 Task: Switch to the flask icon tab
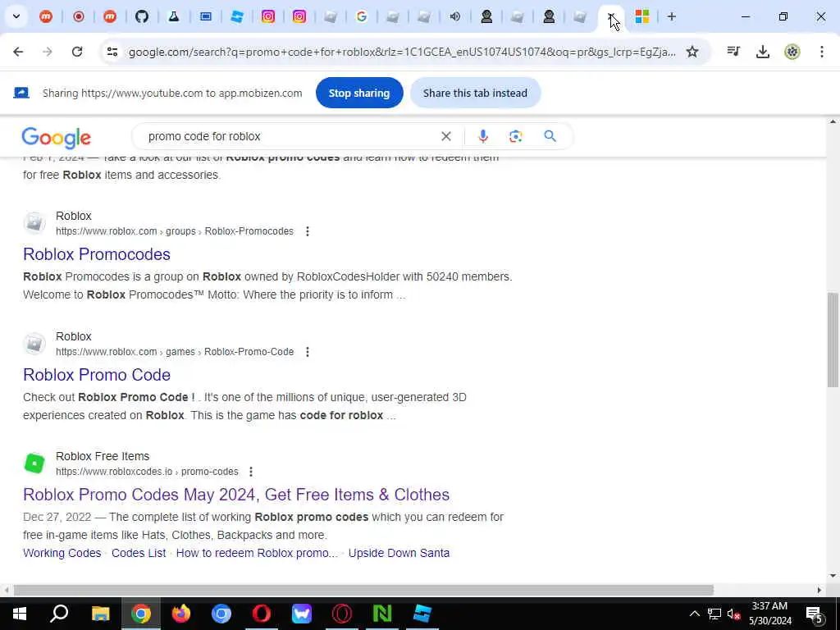173,16
